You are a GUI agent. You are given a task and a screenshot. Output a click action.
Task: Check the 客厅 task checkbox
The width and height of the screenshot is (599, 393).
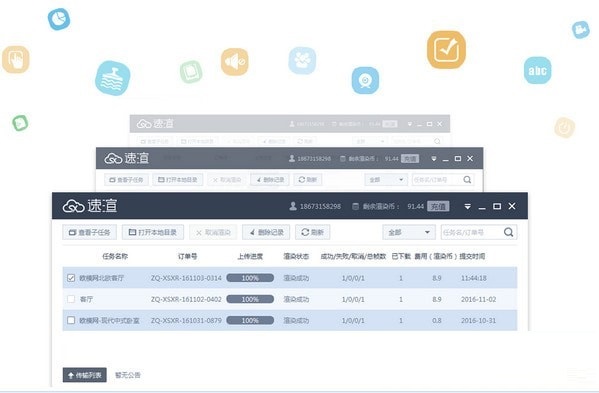coord(71,299)
